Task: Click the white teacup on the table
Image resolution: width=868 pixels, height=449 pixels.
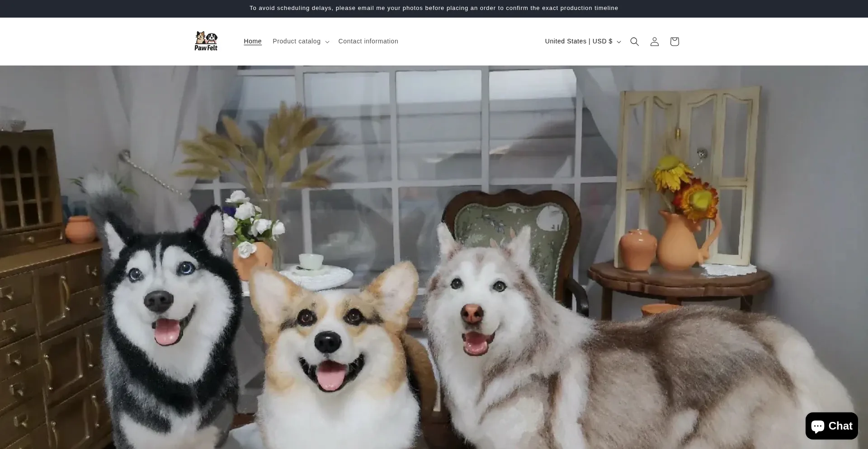Action: [x=311, y=261]
